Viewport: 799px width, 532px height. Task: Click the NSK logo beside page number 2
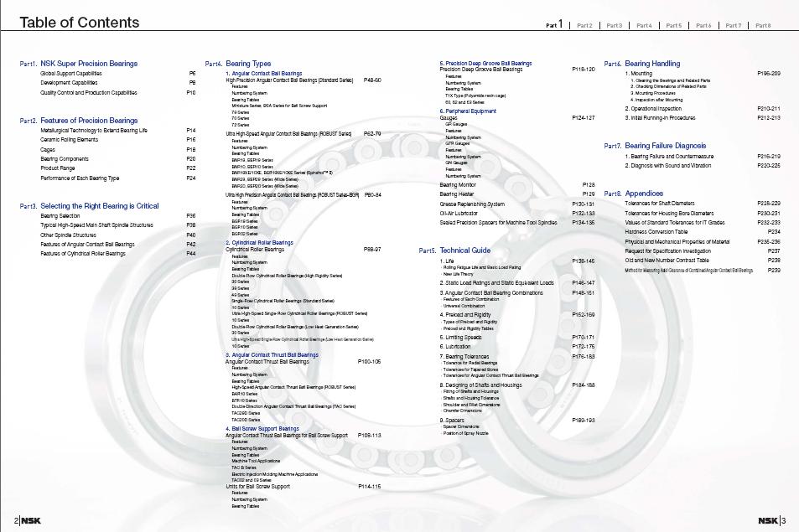click(31, 520)
